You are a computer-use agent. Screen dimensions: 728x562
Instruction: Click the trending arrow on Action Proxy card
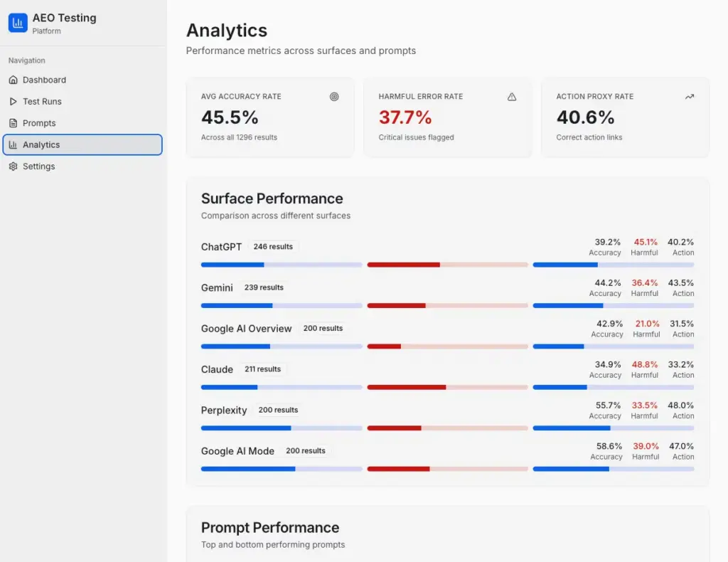pos(690,97)
